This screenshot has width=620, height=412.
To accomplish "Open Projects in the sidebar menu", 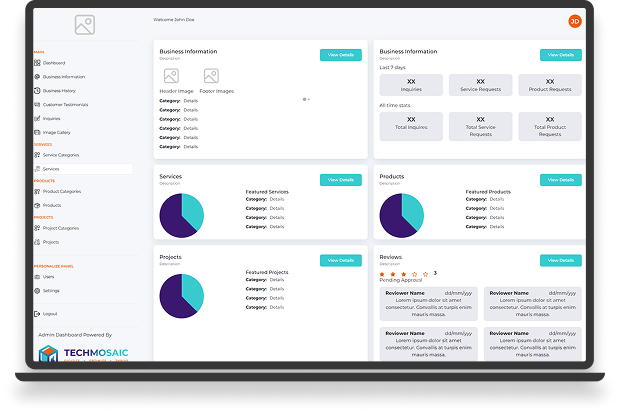I will pos(51,242).
